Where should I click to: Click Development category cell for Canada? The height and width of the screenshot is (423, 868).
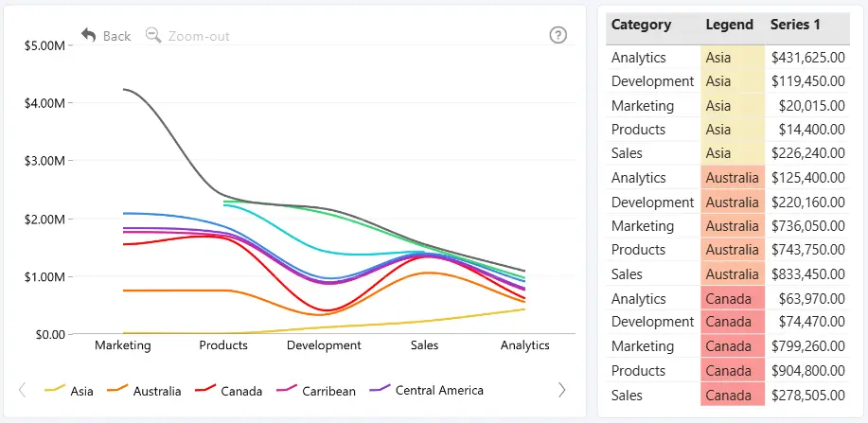[653, 322]
